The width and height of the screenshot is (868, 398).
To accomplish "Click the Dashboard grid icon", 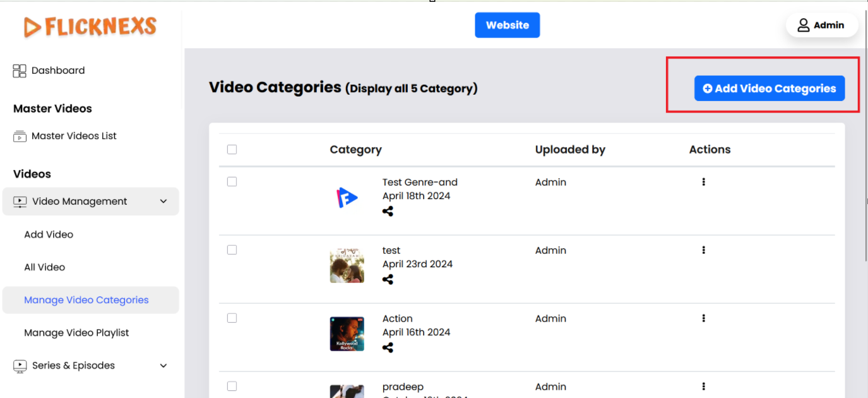I will pyautogui.click(x=20, y=71).
